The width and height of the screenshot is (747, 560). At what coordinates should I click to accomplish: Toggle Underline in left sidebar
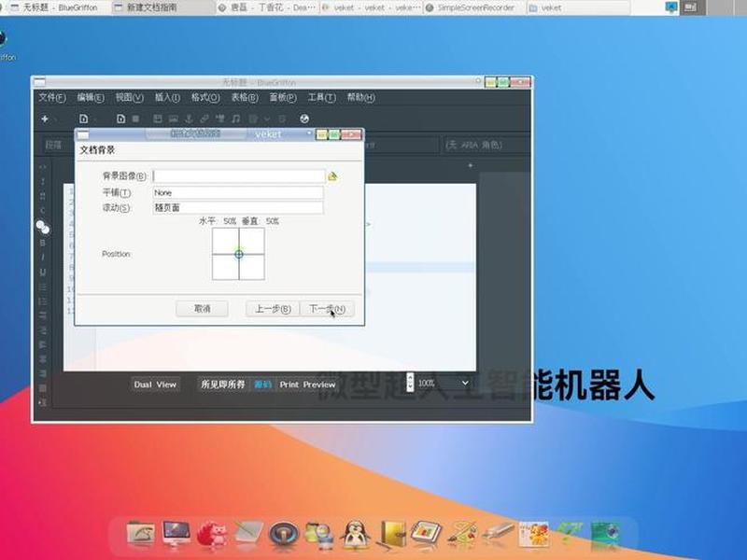42,273
